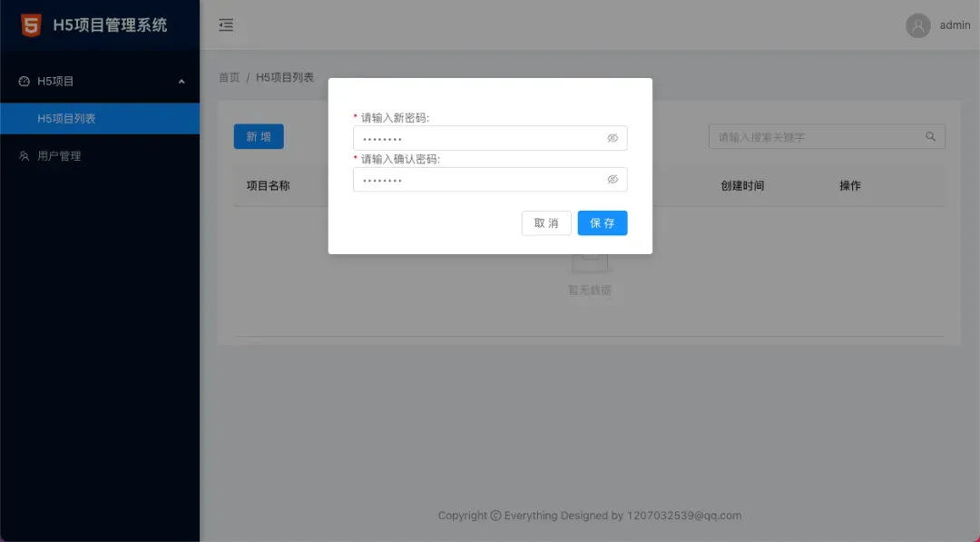The height and width of the screenshot is (542, 980).
Task: Click the 请输入搜索关键字 search field
Action: [827, 136]
